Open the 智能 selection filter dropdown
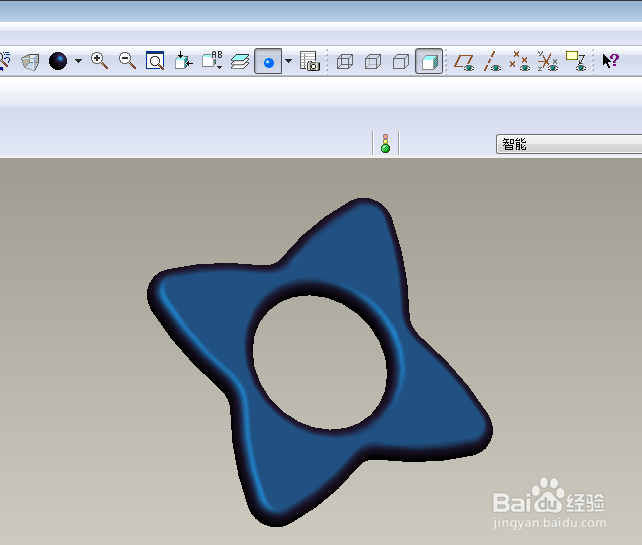Viewport: 642px width, 545px height. click(569, 144)
